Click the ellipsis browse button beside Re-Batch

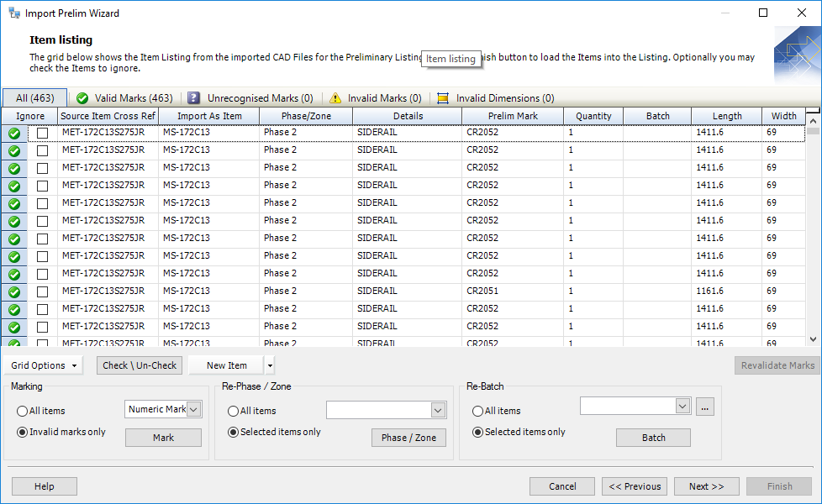pos(706,407)
